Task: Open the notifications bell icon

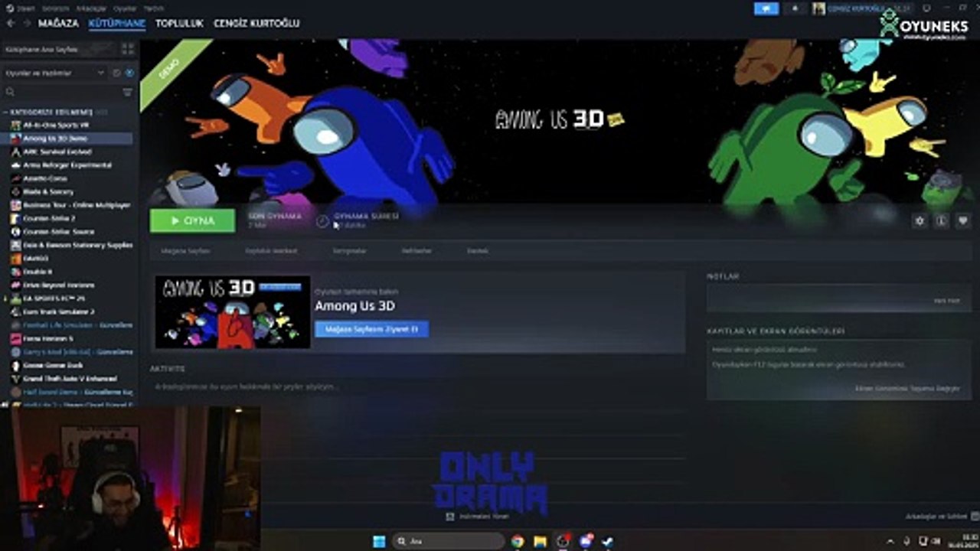Action: coord(795,8)
